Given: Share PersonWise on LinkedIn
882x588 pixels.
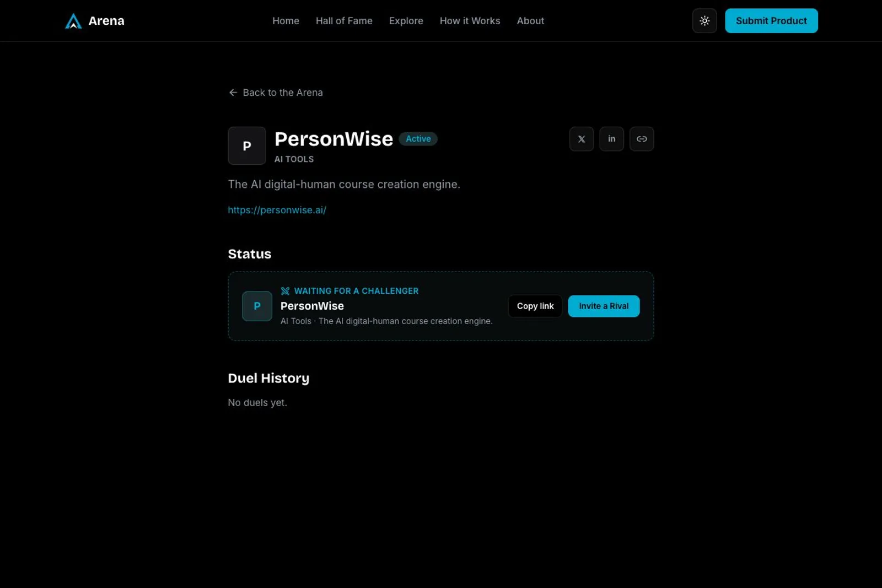Looking at the screenshot, I should click(x=612, y=139).
